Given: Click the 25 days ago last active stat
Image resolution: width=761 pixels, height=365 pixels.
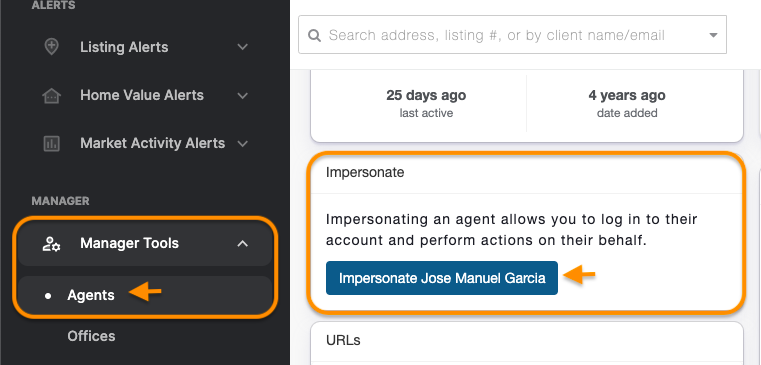Looking at the screenshot, I should point(426,103).
